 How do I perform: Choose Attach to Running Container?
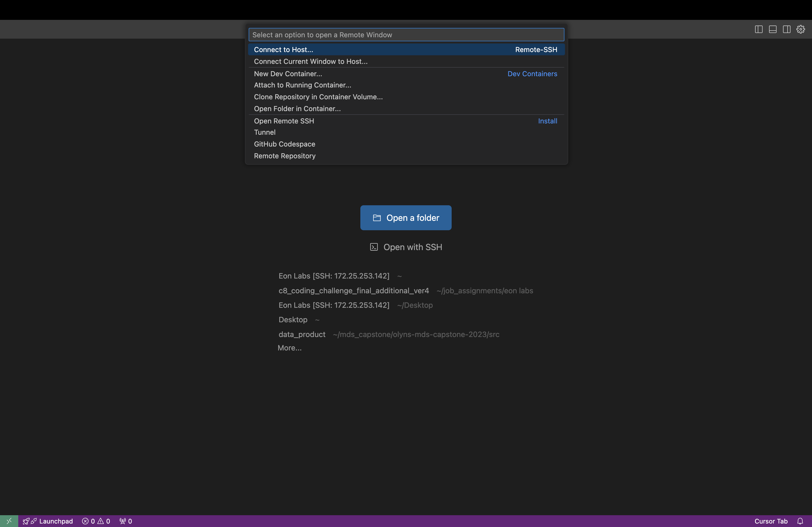pos(302,85)
